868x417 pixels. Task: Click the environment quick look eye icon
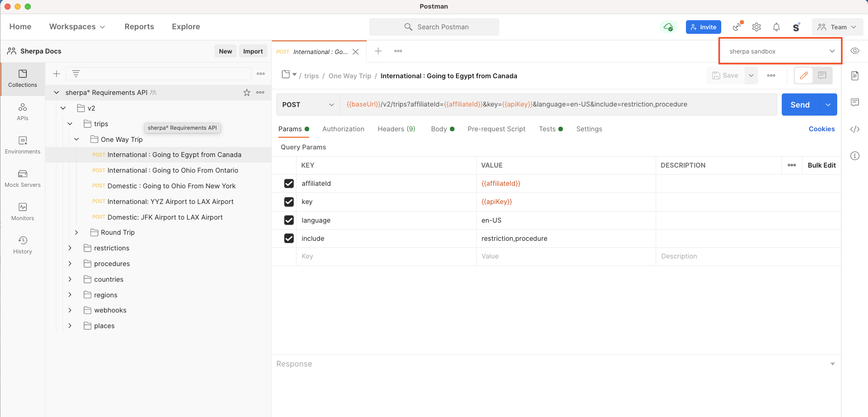tap(855, 51)
